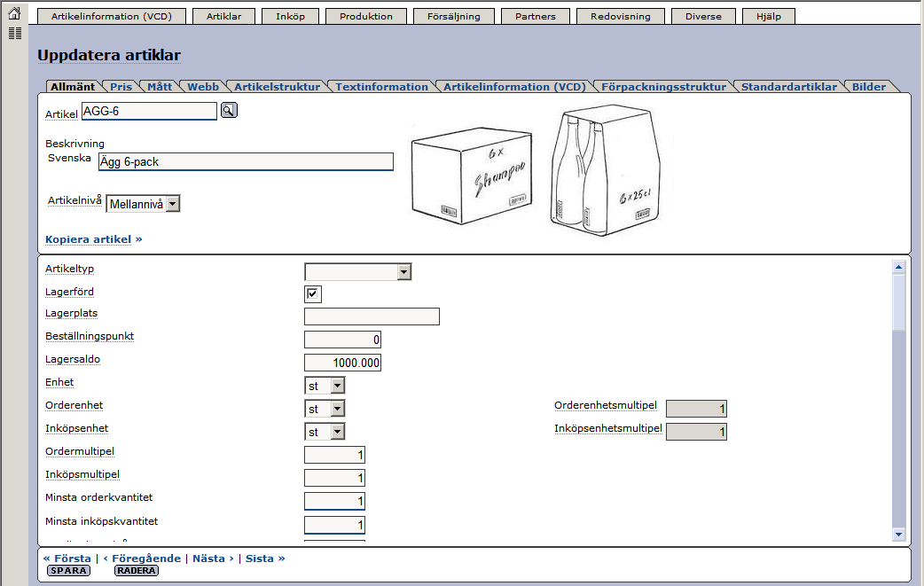Open the Orderenhet dropdown

325,409
